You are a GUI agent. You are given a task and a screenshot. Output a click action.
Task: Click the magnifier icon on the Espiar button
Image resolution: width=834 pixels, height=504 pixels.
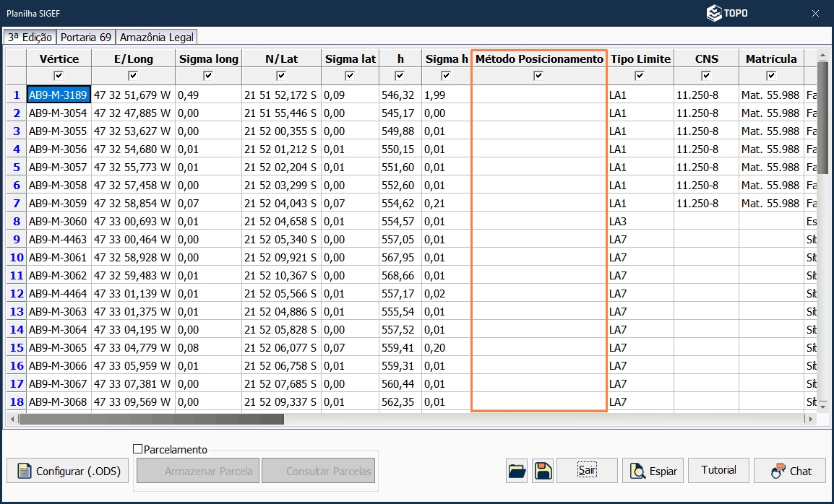click(x=637, y=470)
